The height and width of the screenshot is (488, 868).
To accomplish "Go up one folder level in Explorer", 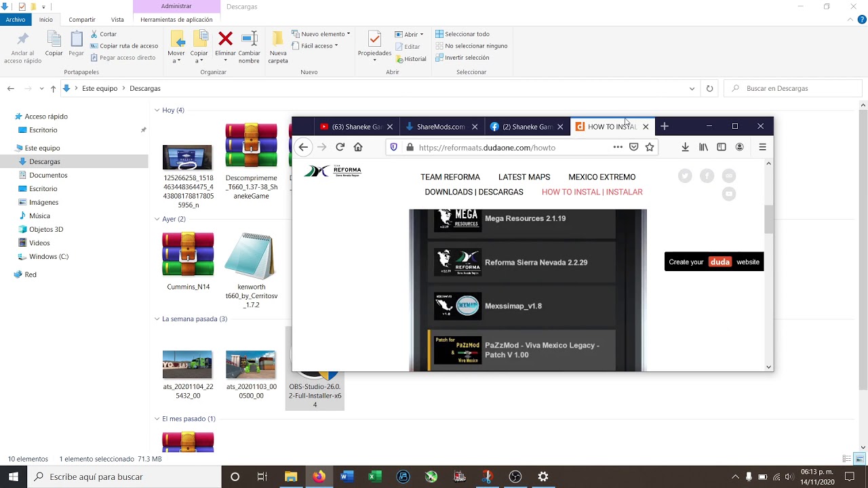I will coord(53,88).
